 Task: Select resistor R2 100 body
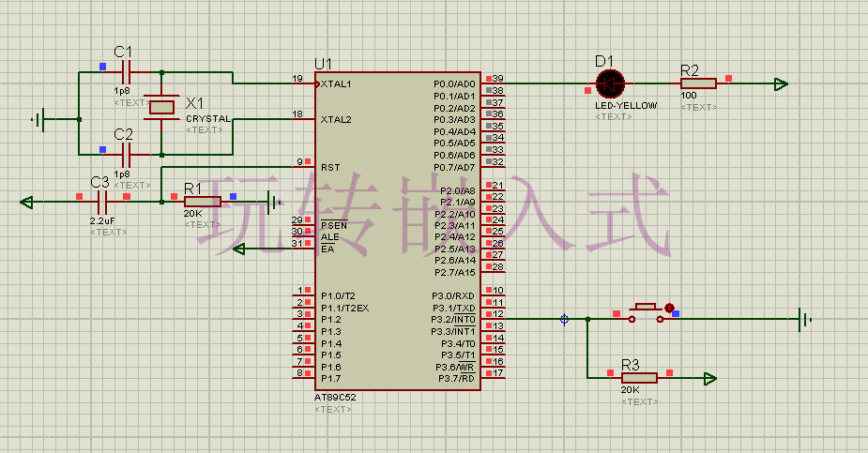[698, 83]
